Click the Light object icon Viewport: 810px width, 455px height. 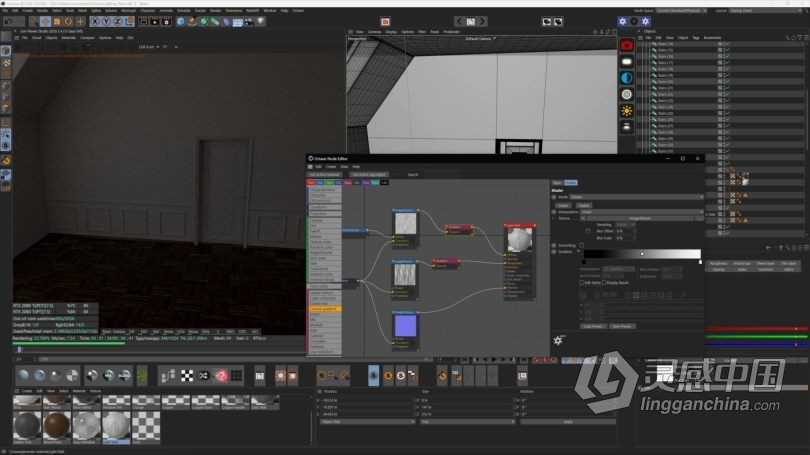(261, 22)
